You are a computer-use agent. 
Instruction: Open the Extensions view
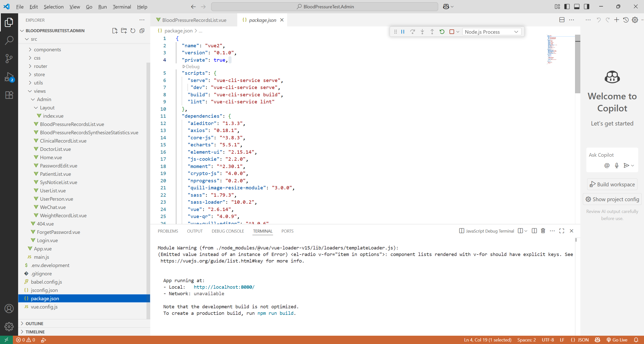point(9,95)
